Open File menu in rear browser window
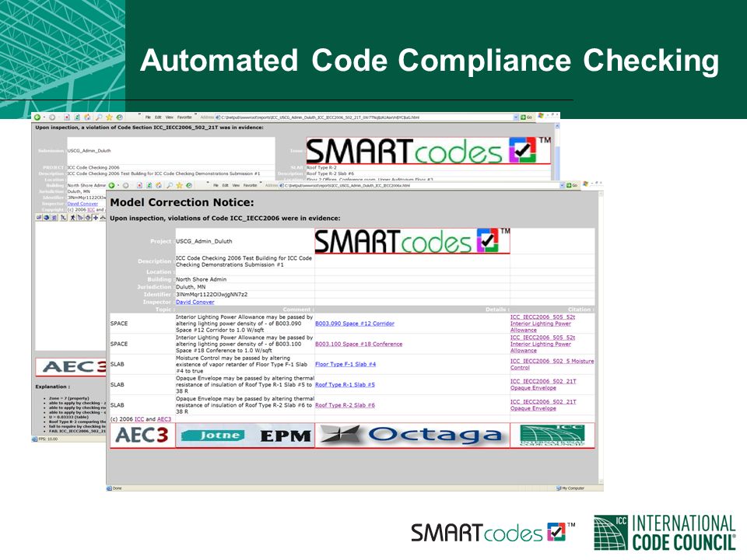Screen dimensions: 747x560 [148, 117]
